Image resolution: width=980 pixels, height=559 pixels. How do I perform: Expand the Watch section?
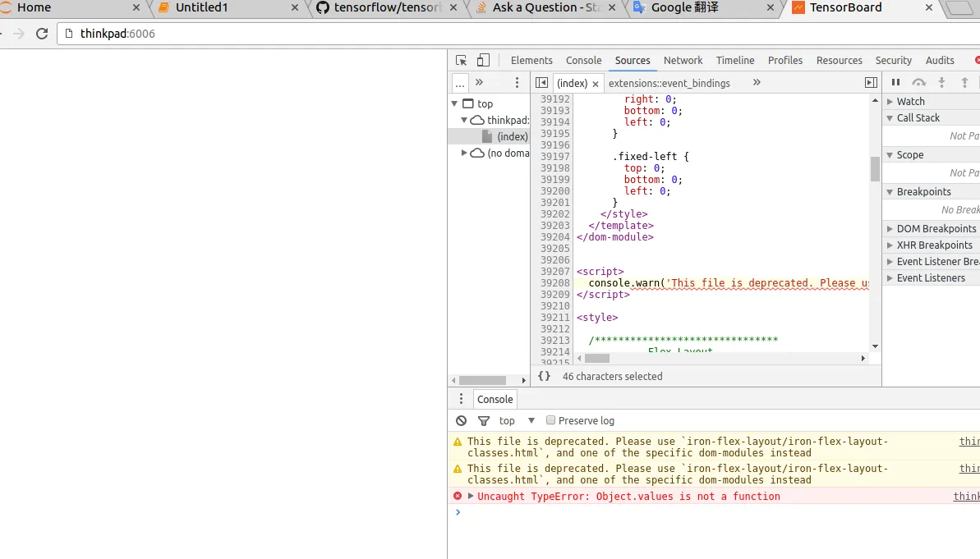click(x=890, y=101)
